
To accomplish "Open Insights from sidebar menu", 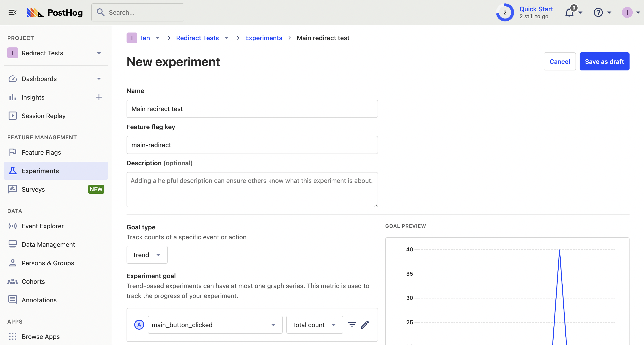I will point(33,97).
